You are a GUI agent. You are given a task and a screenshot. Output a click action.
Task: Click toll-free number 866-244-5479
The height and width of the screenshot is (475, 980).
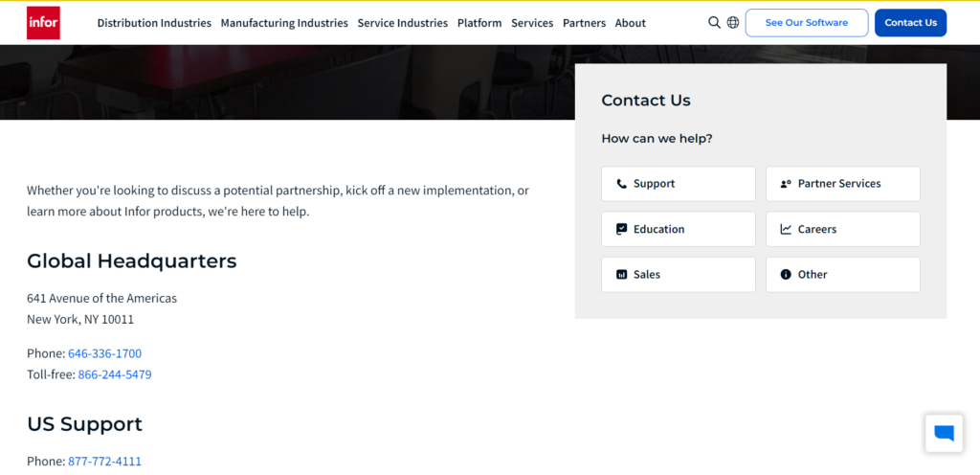click(115, 375)
